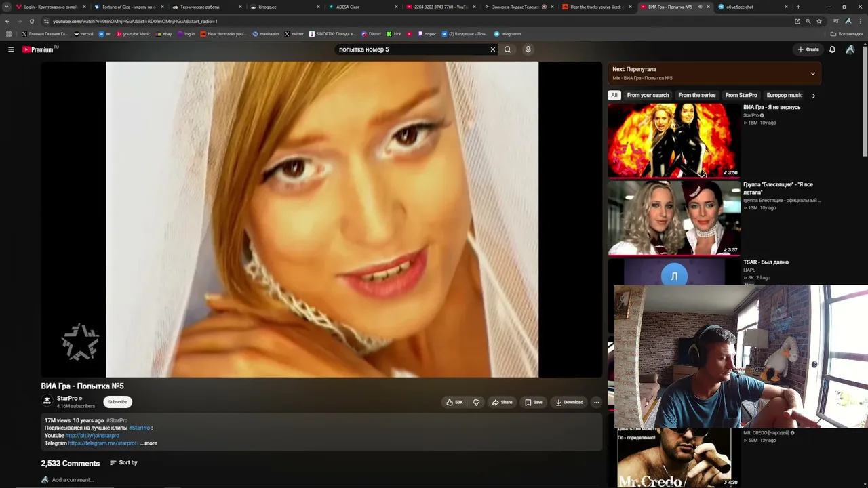This screenshot has height=488, width=868.
Task: Open the SINOPTIK bookmark
Action: click(332, 34)
